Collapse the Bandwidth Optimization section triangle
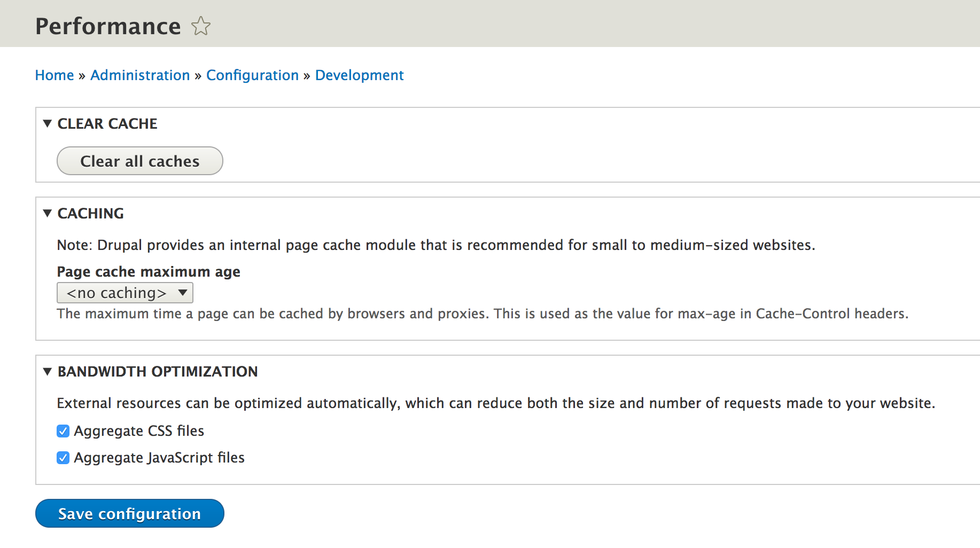Screen dimensions: 980x548 coord(48,372)
